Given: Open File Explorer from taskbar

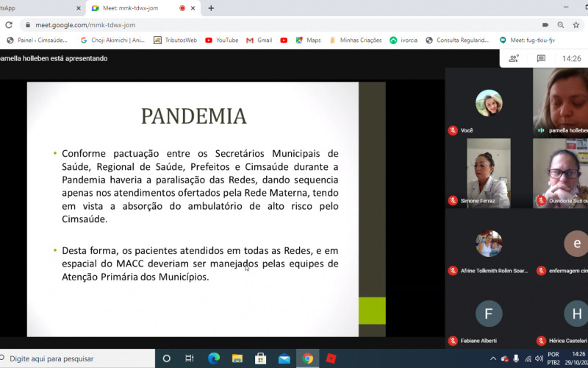Looking at the screenshot, I should [237, 358].
